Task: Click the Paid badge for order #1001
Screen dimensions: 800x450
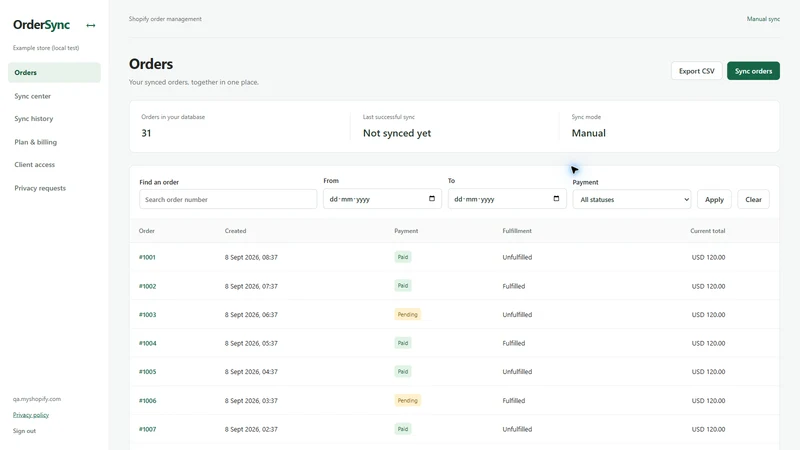Action: (403, 257)
